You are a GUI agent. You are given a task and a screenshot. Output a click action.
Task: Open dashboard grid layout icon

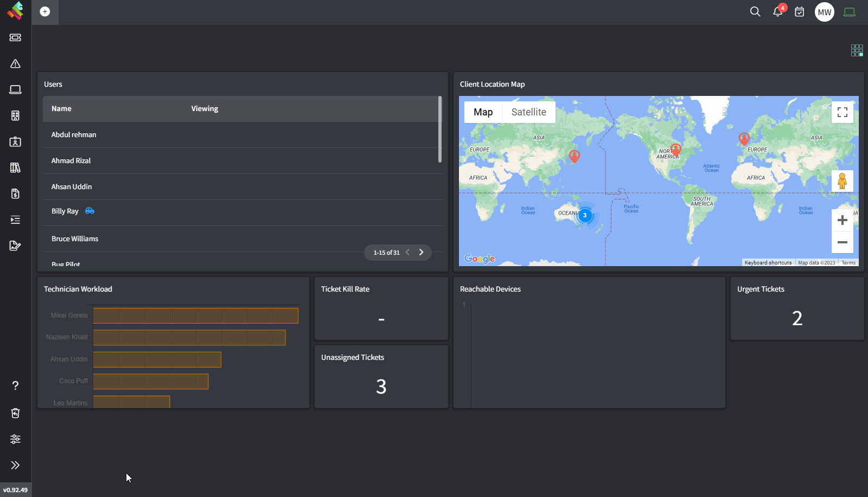857,50
